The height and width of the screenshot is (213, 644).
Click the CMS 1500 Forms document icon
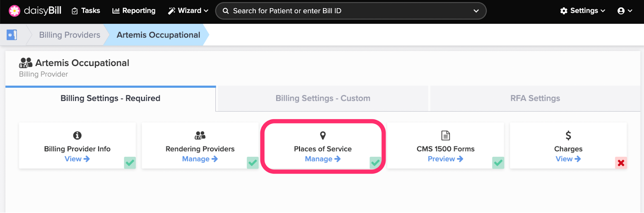(x=446, y=135)
